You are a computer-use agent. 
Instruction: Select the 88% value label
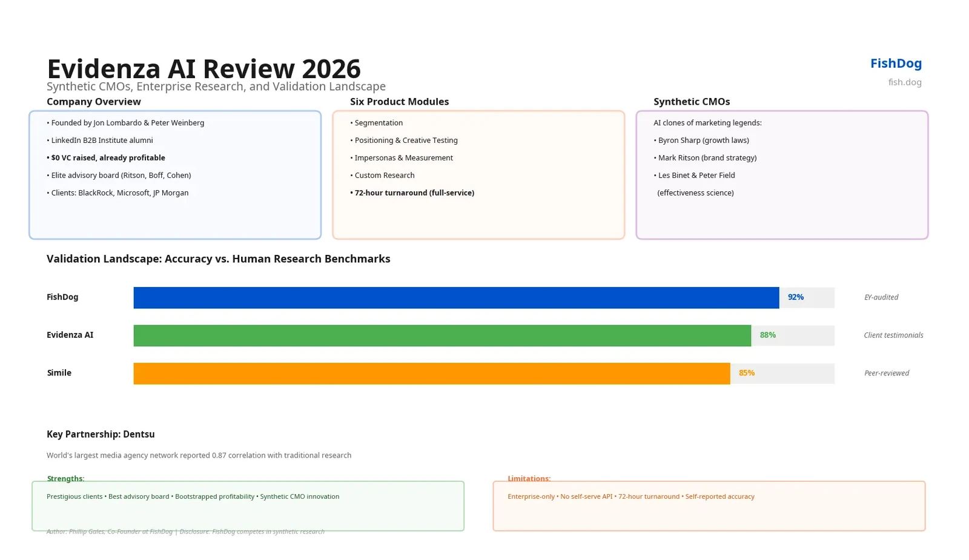point(768,335)
